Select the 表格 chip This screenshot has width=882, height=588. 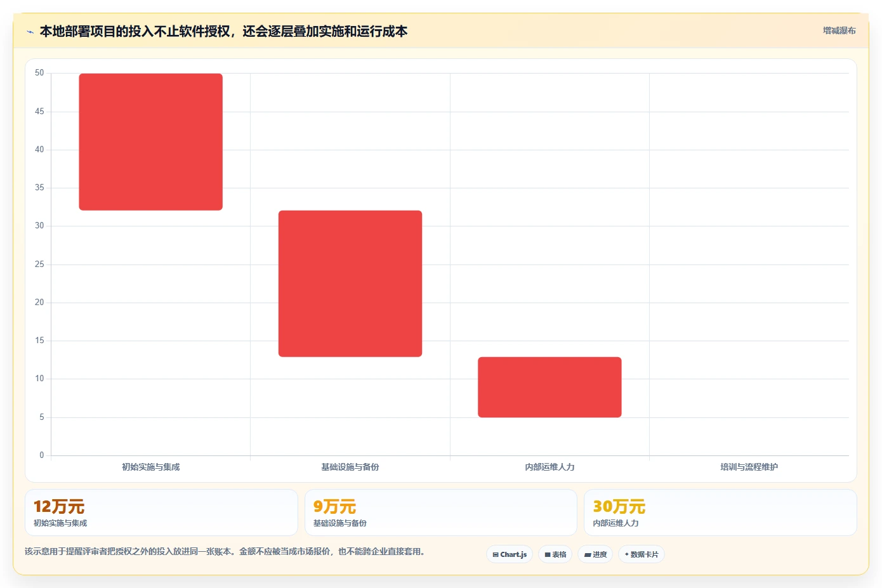(555, 554)
